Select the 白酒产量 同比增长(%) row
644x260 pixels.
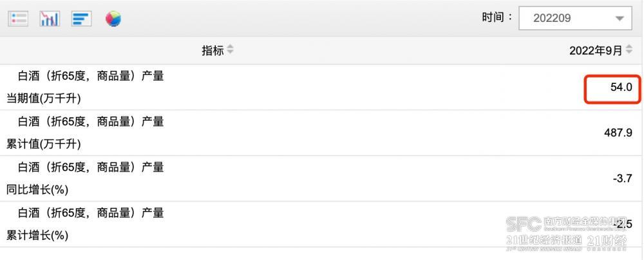pyautogui.click(x=322, y=179)
